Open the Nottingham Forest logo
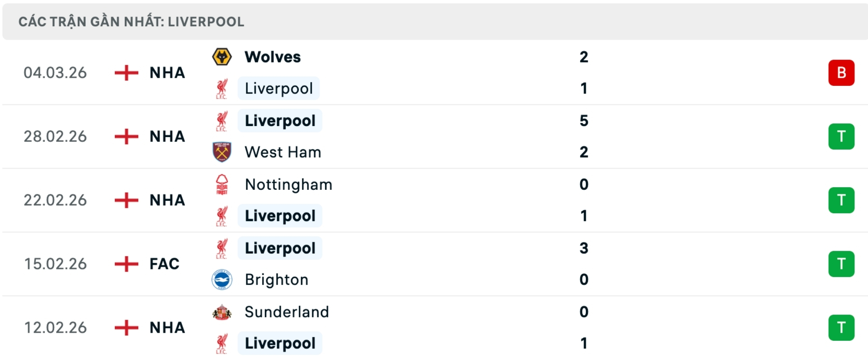Image resolution: width=868 pixels, height=358 pixels. click(x=222, y=184)
